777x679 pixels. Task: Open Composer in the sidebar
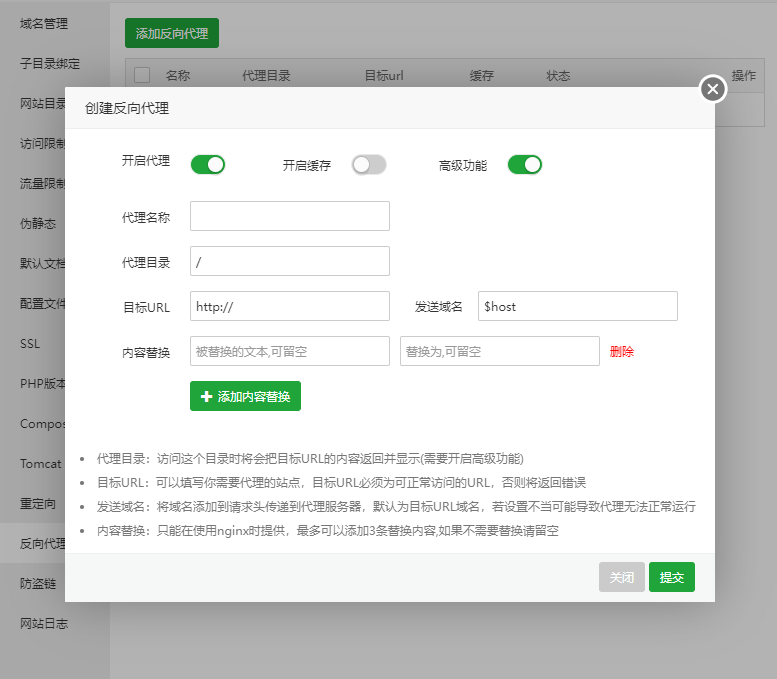click(43, 424)
